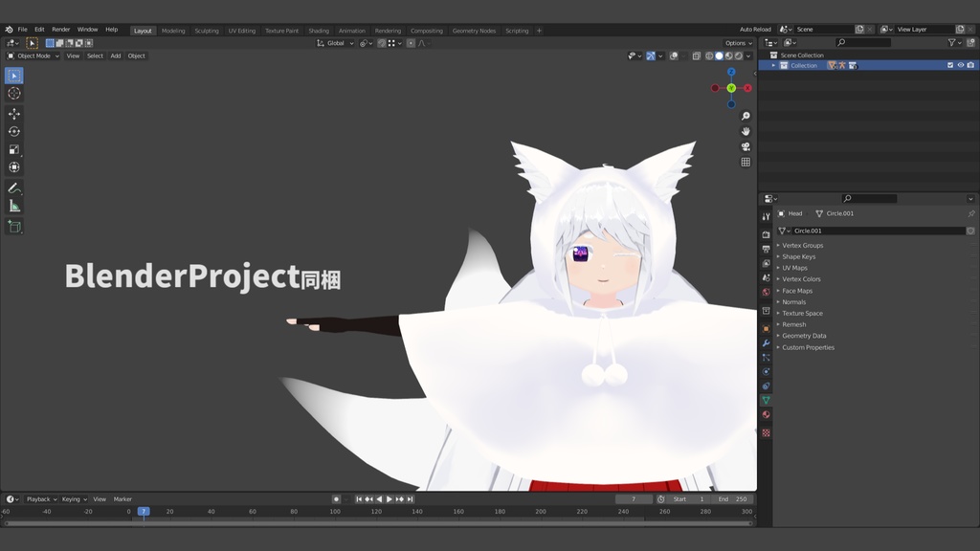Switch viewport to Rendered shading mode
The width and height of the screenshot is (980, 551).
point(738,55)
